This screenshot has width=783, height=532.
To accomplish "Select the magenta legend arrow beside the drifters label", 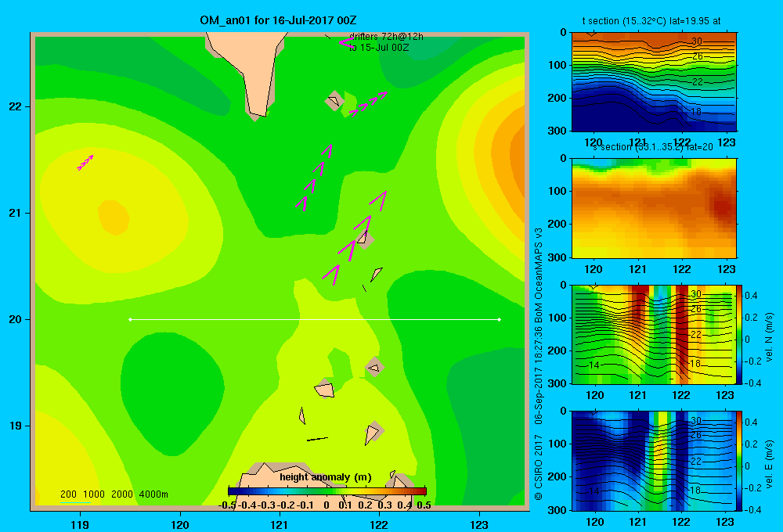I will [x=346, y=42].
